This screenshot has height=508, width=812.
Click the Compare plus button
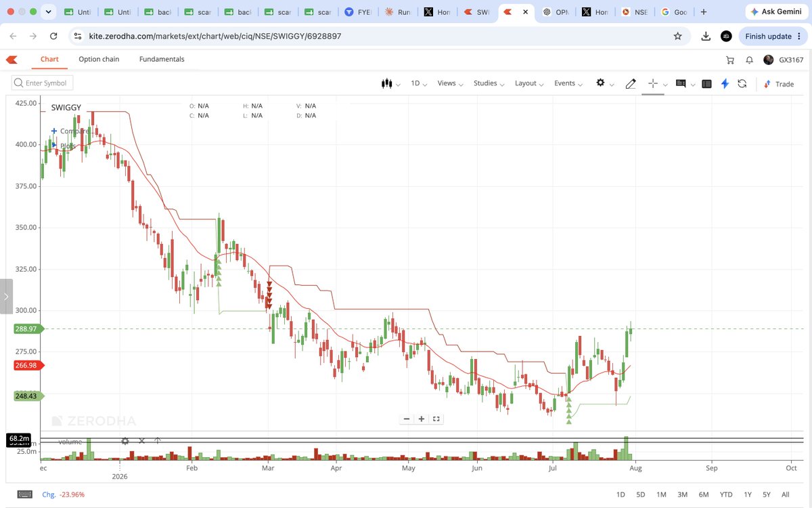54,131
